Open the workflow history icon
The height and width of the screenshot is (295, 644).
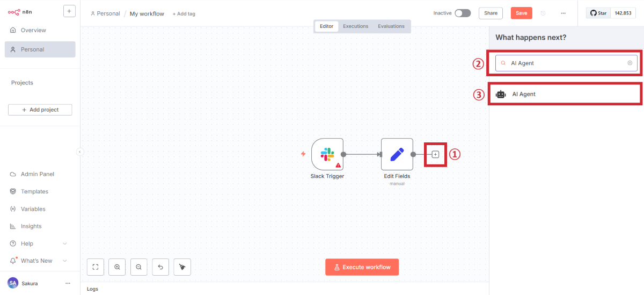tap(543, 13)
